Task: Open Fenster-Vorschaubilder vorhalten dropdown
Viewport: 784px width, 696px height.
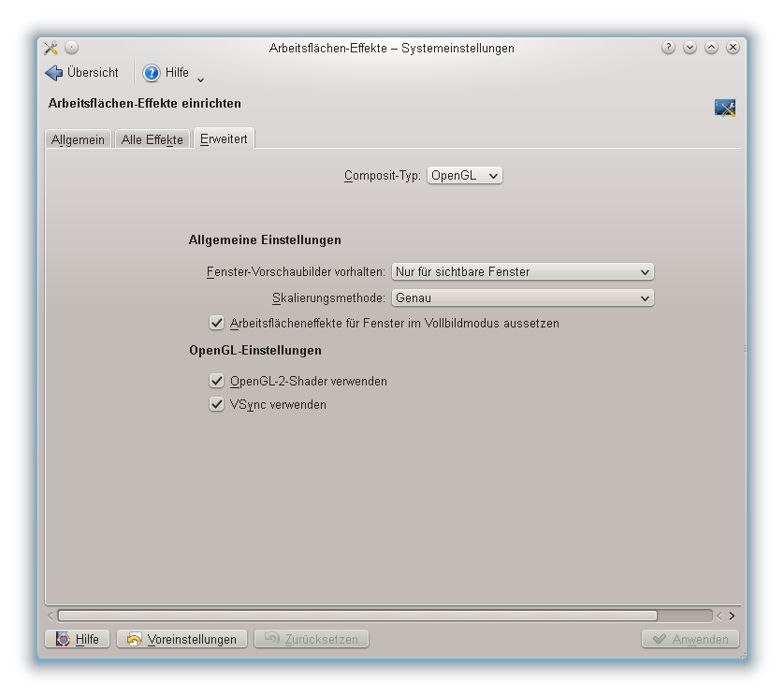Action: pos(522,271)
